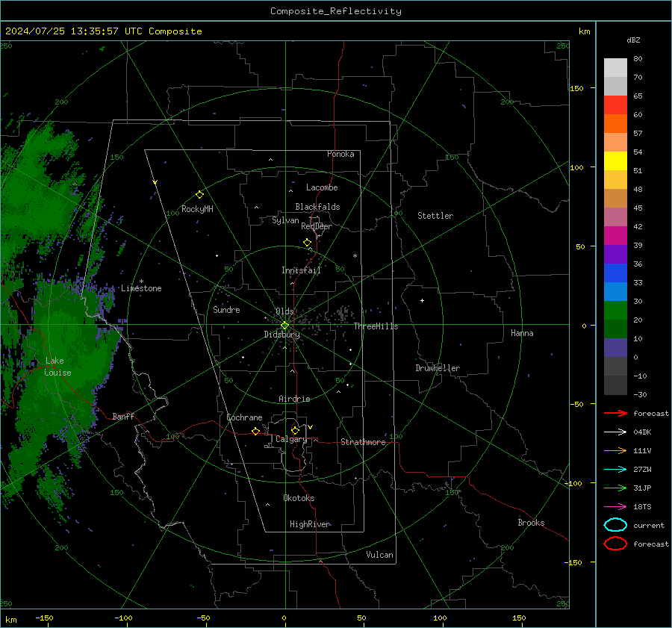Click the RockyMH label
This screenshot has height=628, width=672.
point(197,209)
